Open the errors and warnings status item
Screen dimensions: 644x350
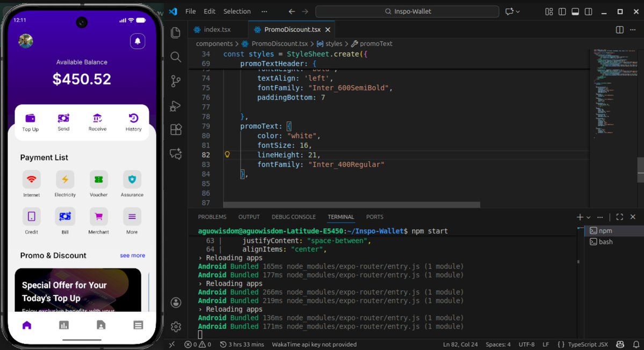pyautogui.click(x=198, y=345)
